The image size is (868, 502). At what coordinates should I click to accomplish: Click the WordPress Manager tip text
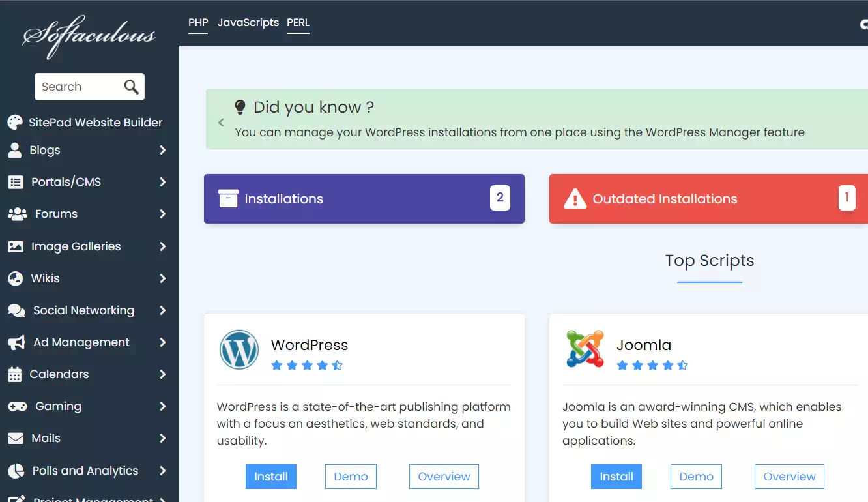520,132
